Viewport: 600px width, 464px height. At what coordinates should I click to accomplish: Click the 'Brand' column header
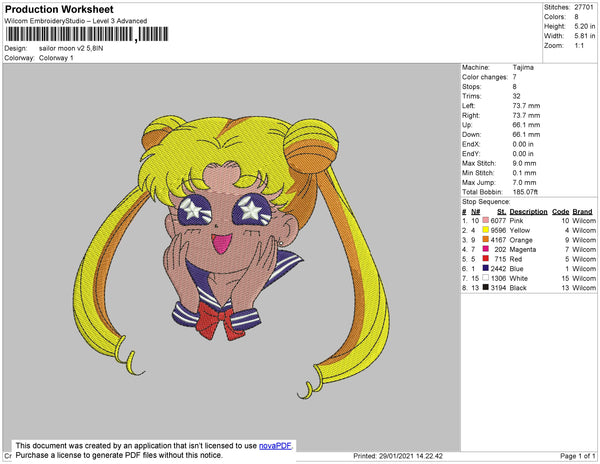point(582,212)
